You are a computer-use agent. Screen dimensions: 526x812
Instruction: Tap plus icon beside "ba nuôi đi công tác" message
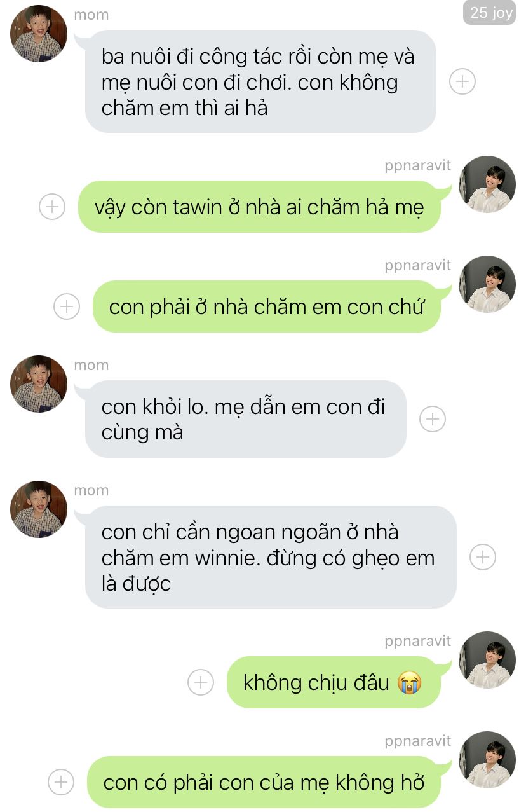point(462,81)
